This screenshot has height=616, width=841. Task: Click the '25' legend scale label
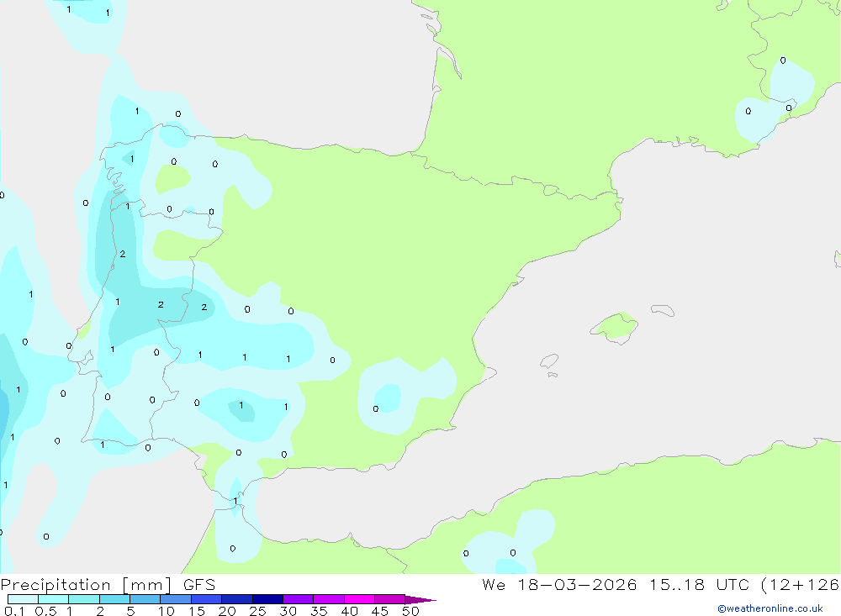[x=258, y=611]
